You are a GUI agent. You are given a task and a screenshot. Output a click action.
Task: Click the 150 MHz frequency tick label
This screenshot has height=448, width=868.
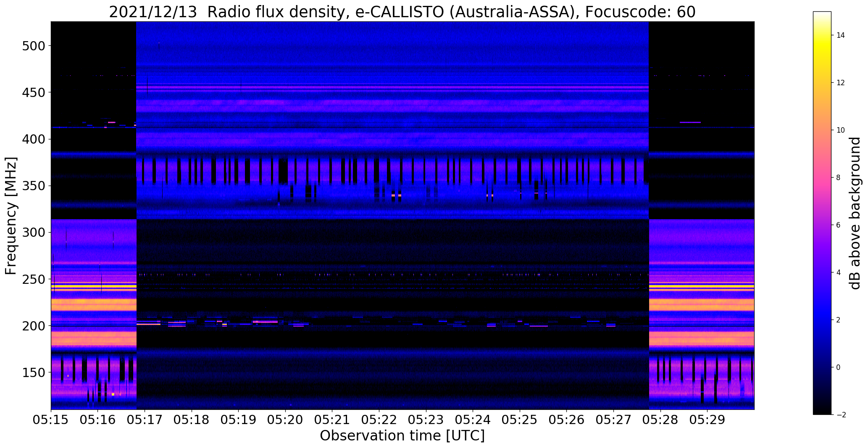click(x=33, y=372)
